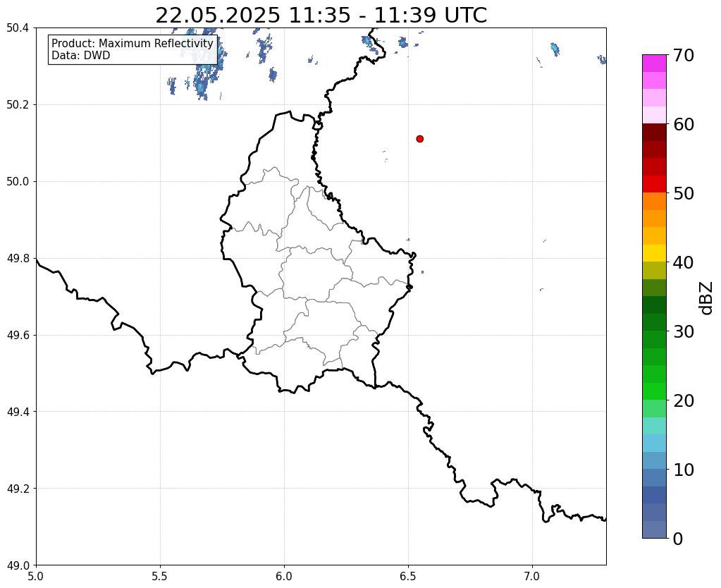Viewport: 721px width, 588px height.
Task: Click the plot title with date and time
Action: pos(321,16)
